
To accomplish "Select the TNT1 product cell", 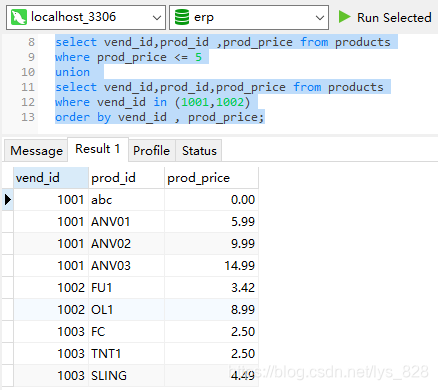I will point(126,354).
